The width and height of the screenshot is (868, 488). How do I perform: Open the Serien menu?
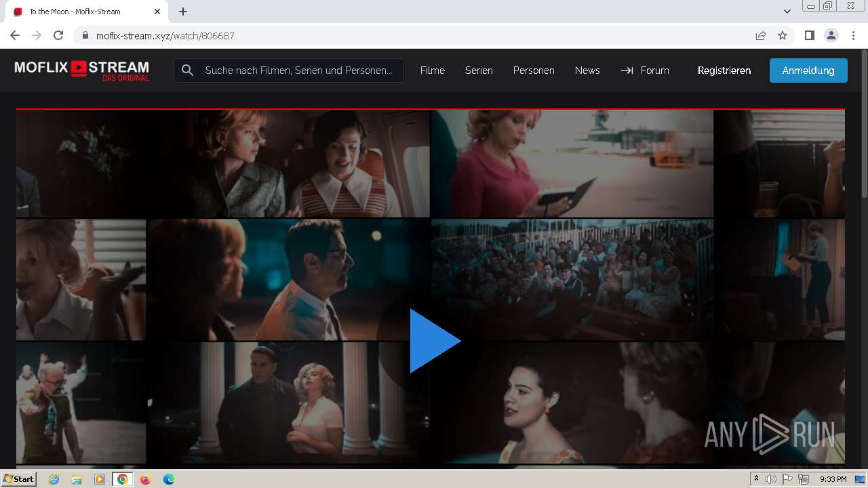coord(479,70)
